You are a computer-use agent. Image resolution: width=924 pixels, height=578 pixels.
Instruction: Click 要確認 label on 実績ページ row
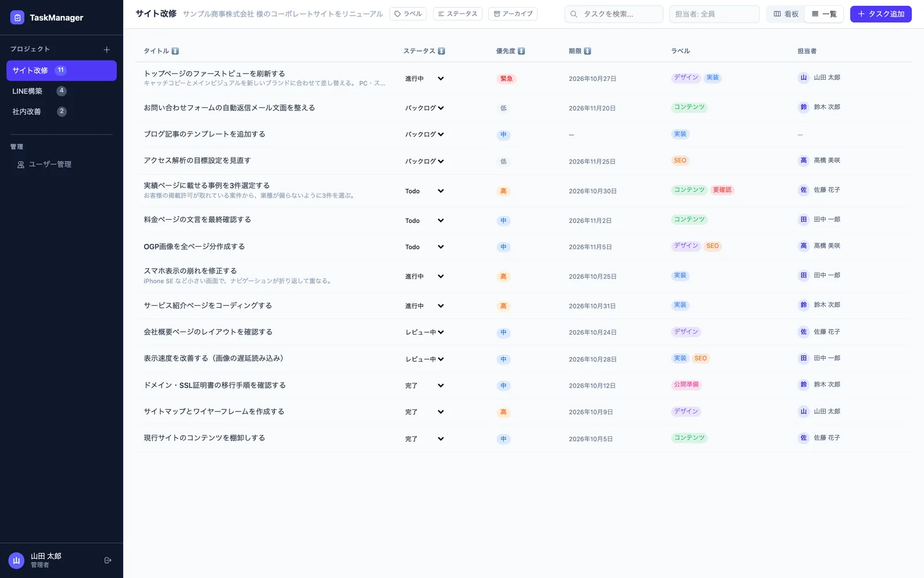[x=722, y=190]
